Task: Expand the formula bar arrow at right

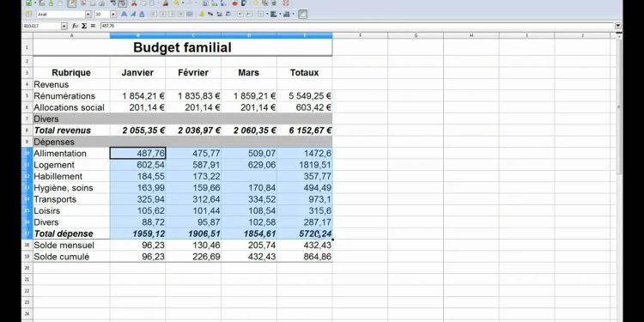Action: [618, 26]
